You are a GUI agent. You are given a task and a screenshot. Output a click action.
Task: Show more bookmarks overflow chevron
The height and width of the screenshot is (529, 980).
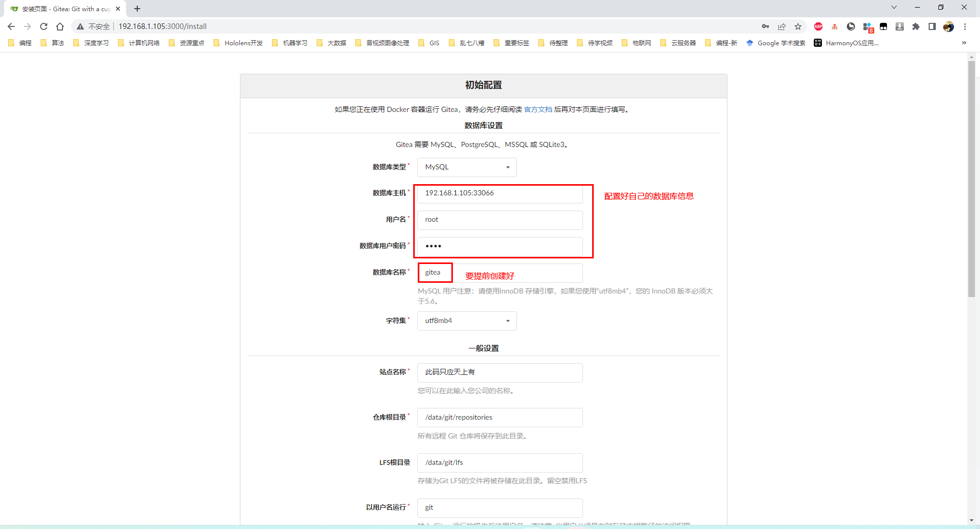(964, 43)
